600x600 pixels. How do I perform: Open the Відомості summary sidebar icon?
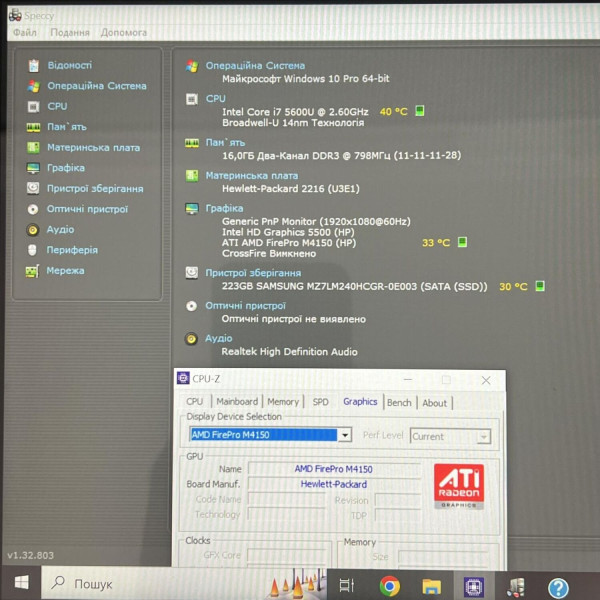click(34, 65)
